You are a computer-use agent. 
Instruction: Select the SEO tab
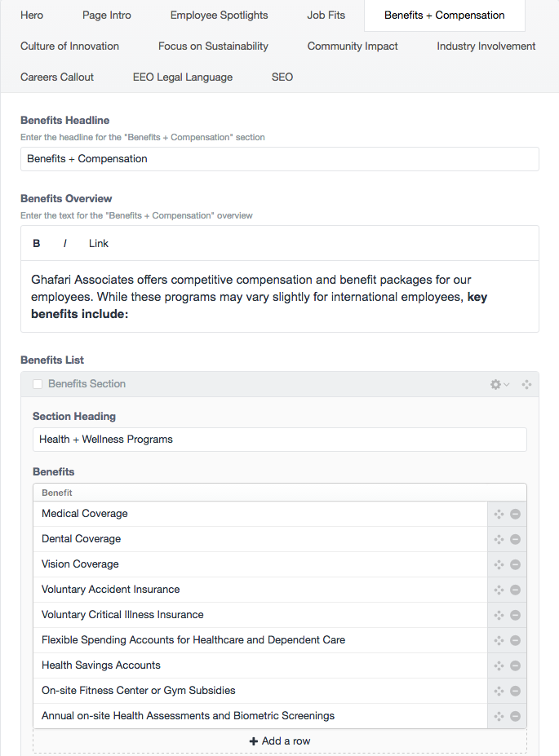pyautogui.click(x=282, y=77)
